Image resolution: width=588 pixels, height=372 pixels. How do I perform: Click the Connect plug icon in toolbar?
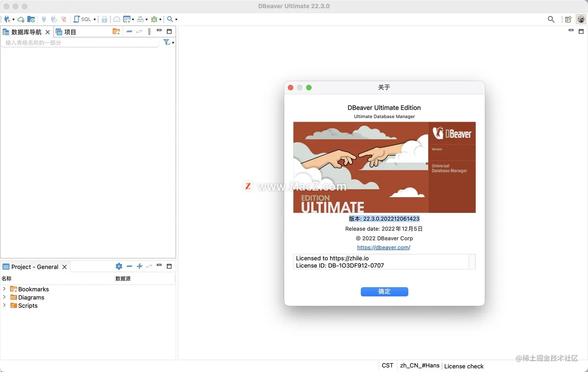[44, 19]
